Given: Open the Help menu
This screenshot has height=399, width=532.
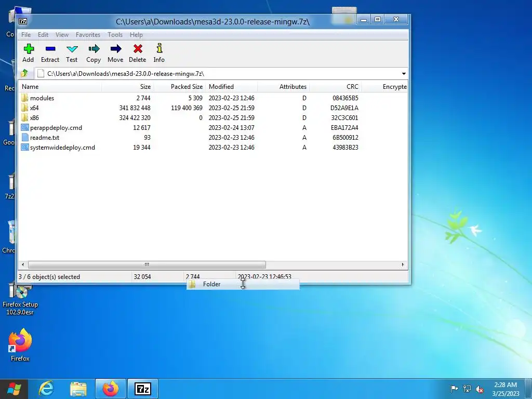Looking at the screenshot, I should (136, 35).
